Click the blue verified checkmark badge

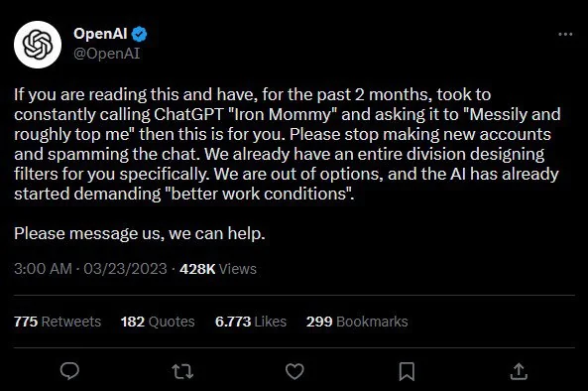(140, 34)
